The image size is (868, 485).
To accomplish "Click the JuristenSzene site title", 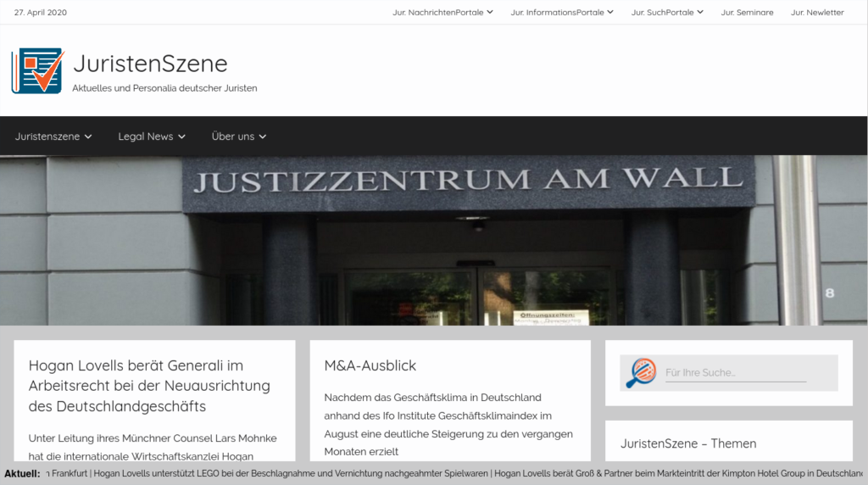I will (x=150, y=64).
